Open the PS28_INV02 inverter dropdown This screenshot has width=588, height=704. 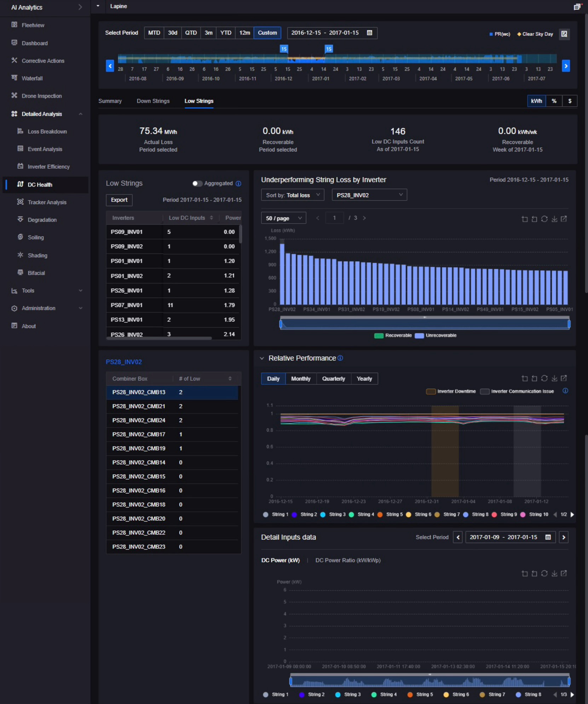(x=369, y=195)
